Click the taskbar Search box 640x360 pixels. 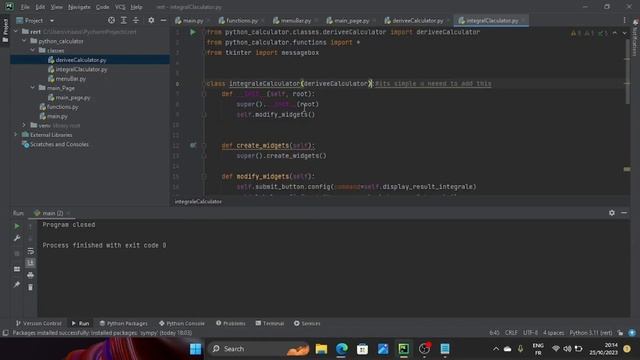(258, 349)
